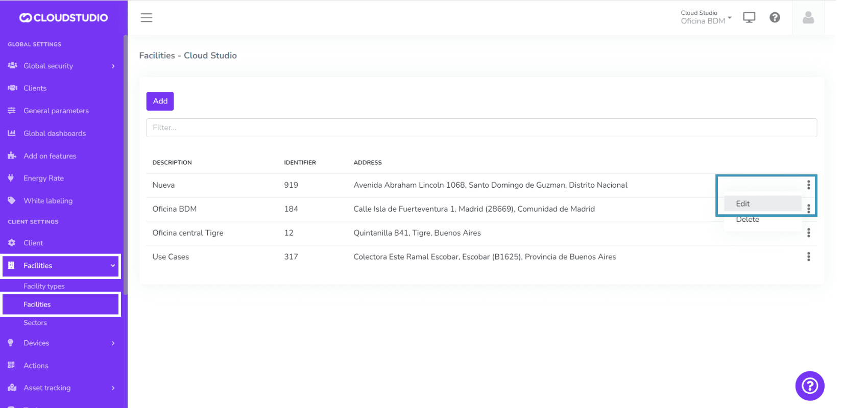The image size is (868, 408).
Task: Expand the Devices submenu arrow
Action: coord(113,343)
